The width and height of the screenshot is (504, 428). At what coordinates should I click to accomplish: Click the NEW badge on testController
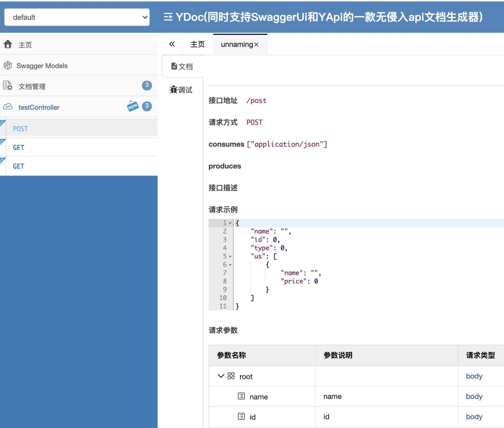pos(133,106)
